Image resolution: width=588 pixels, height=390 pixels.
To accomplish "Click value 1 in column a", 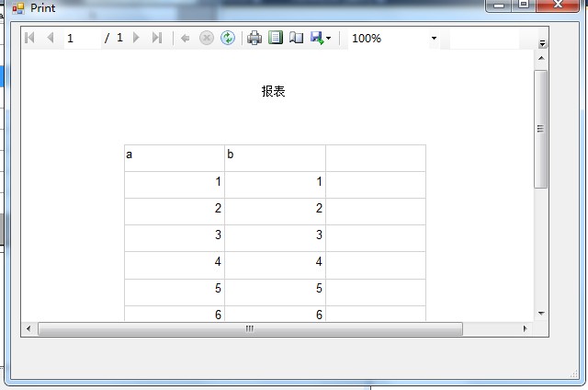I will pyautogui.click(x=219, y=182).
